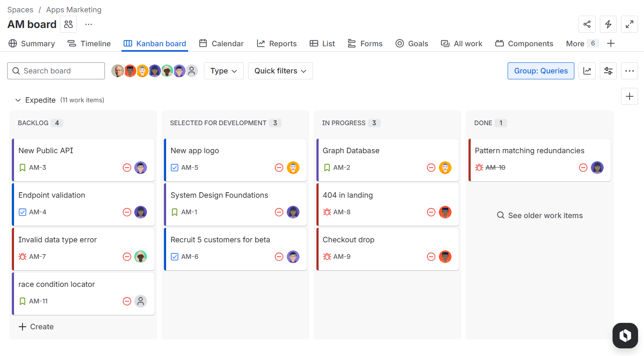Enter full screen via the expand icon

[630, 24]
